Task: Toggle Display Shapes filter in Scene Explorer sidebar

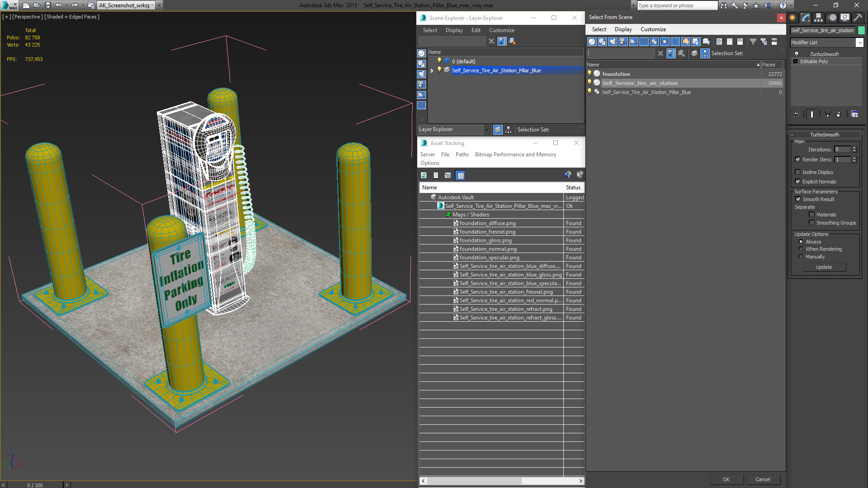Action: (421, 64)
